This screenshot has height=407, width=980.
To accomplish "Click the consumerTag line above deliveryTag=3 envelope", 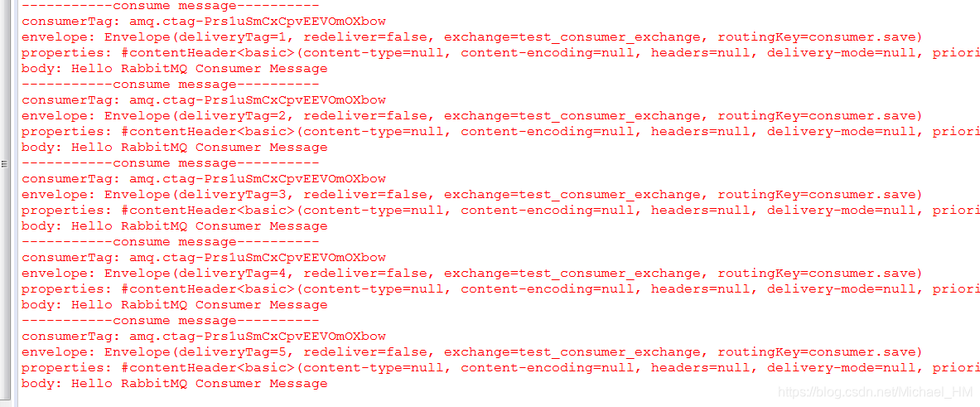I will 204,179.
